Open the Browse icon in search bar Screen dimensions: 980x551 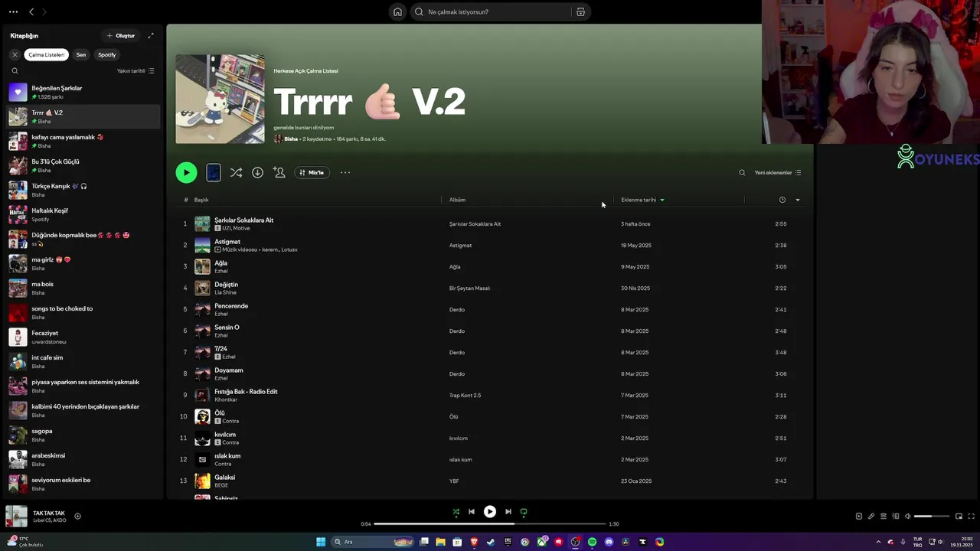pos(580,11)
